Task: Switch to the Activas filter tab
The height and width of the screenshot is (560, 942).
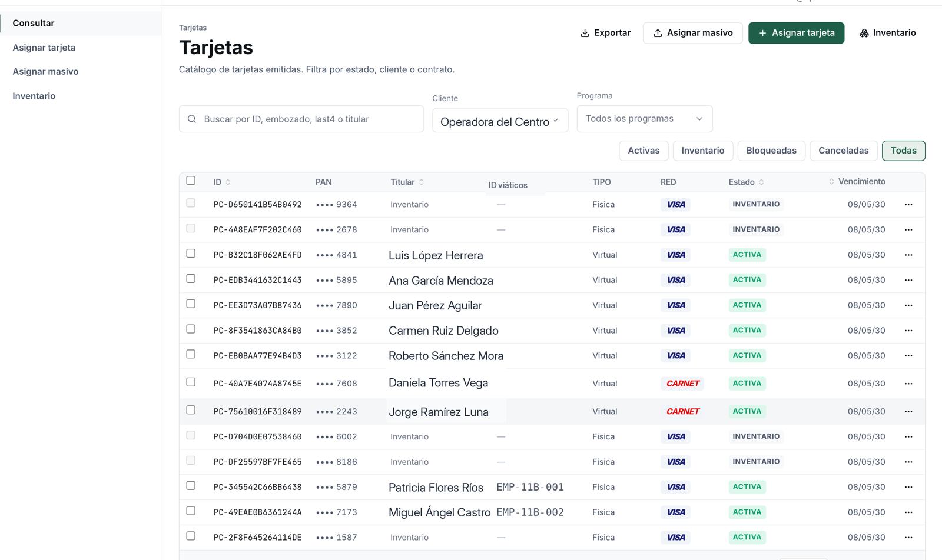Action: (644, 151)
